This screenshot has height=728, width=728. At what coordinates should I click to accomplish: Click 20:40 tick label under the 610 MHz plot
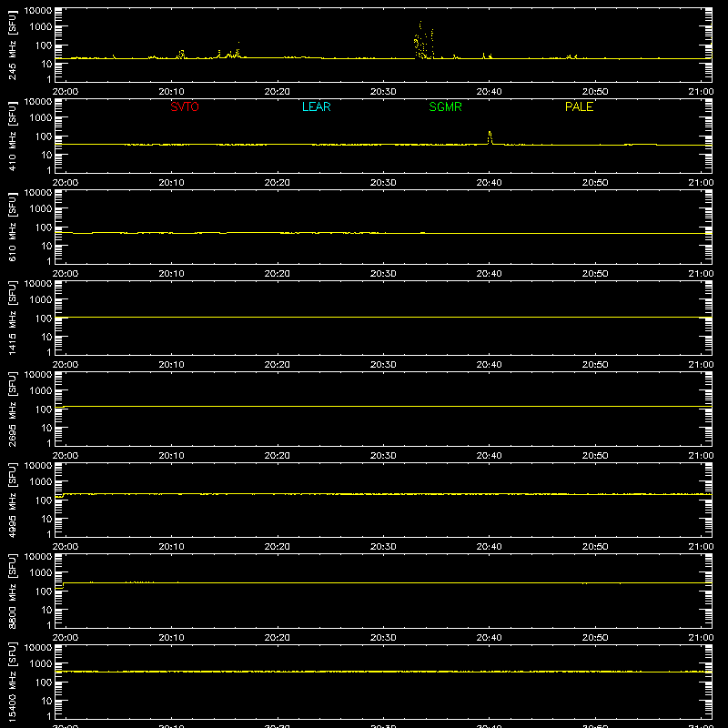489,274
